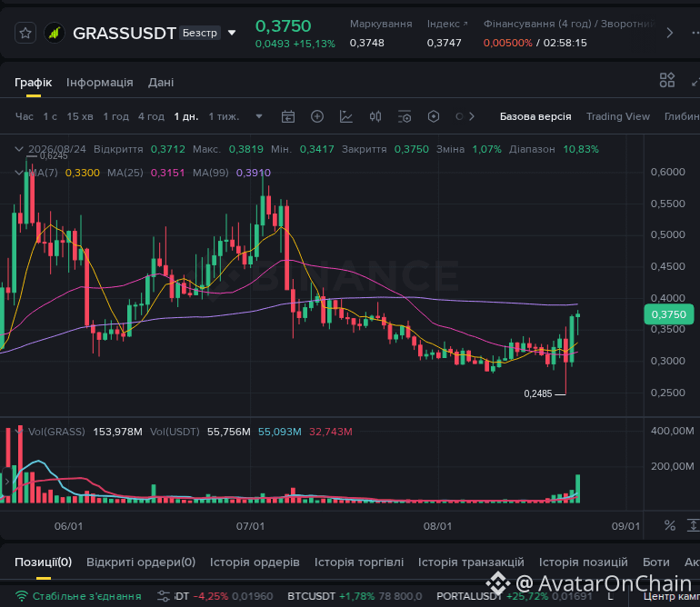Click the Маркування price 0,3748
Image resolution: width=700 pixels, height=607 pixels.
coord(367,43)
